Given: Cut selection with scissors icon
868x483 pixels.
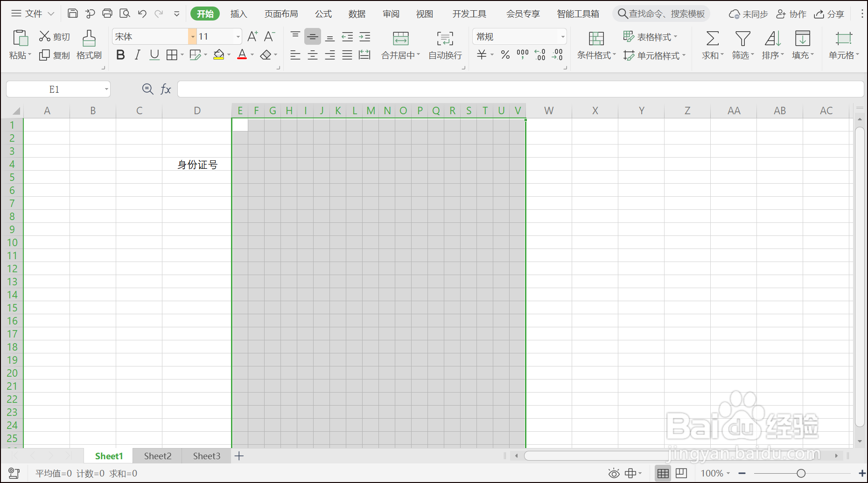Looking at the screenshot, I should pyautogui.click(x=44, y=36).
